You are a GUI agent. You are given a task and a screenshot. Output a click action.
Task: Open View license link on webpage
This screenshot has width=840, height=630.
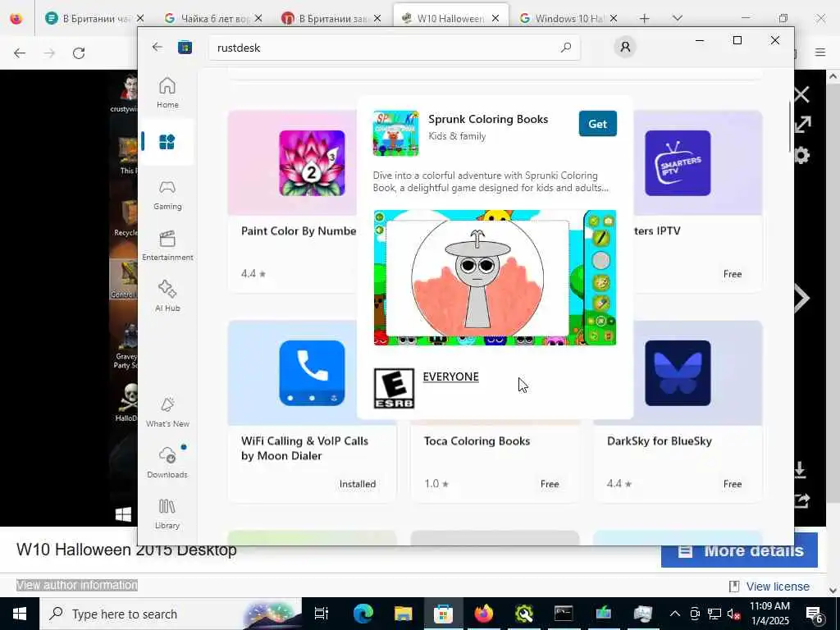[x=778, y=587]
